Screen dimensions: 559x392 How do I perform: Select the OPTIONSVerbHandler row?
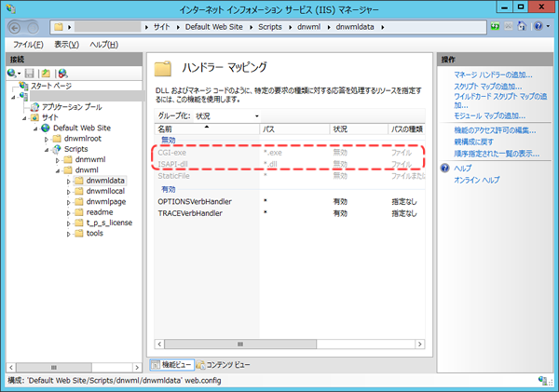click(290, 202)
